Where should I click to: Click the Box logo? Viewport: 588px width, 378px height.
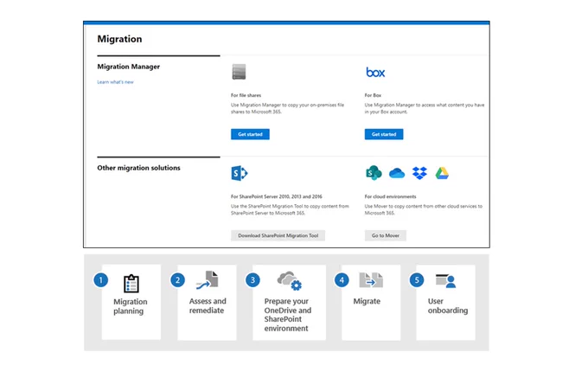tap(375, 72)
